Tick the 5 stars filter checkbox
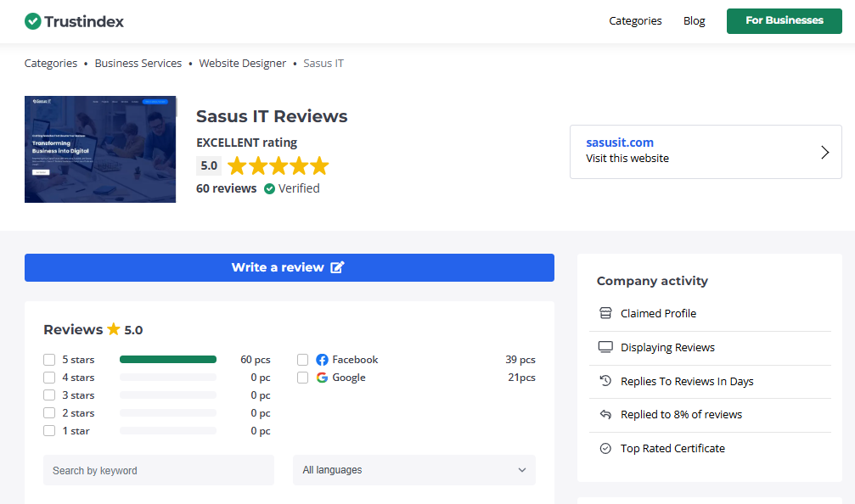855x504 pixels. (49, 360)
